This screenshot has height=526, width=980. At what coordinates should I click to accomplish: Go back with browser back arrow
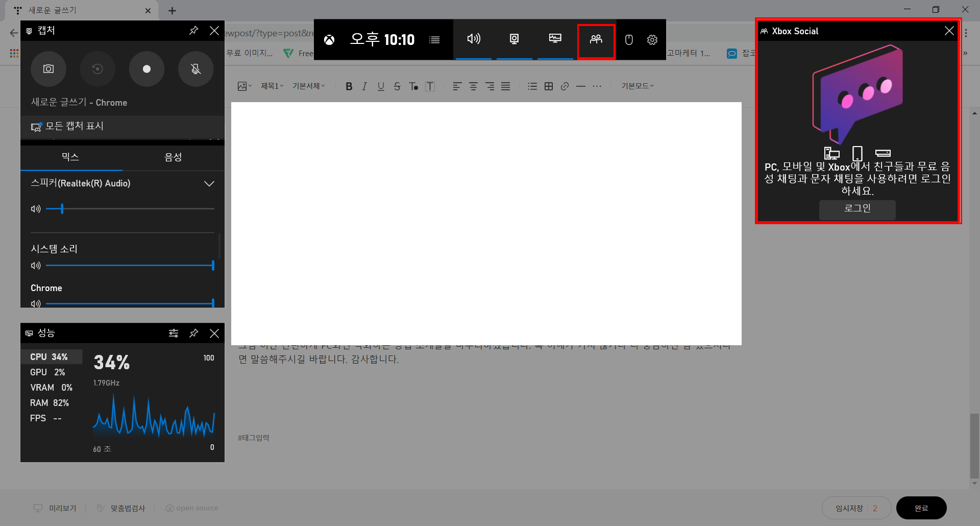[13, 33]
